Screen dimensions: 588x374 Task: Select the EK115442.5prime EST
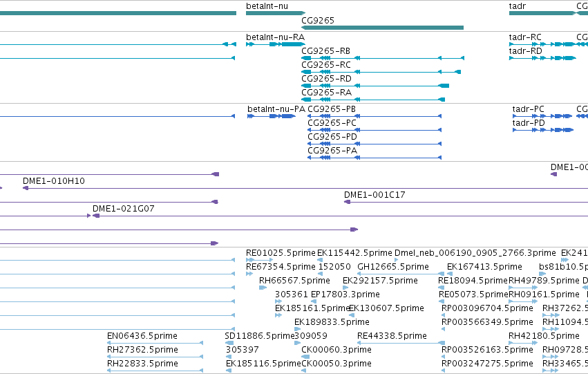click(320, 260)
